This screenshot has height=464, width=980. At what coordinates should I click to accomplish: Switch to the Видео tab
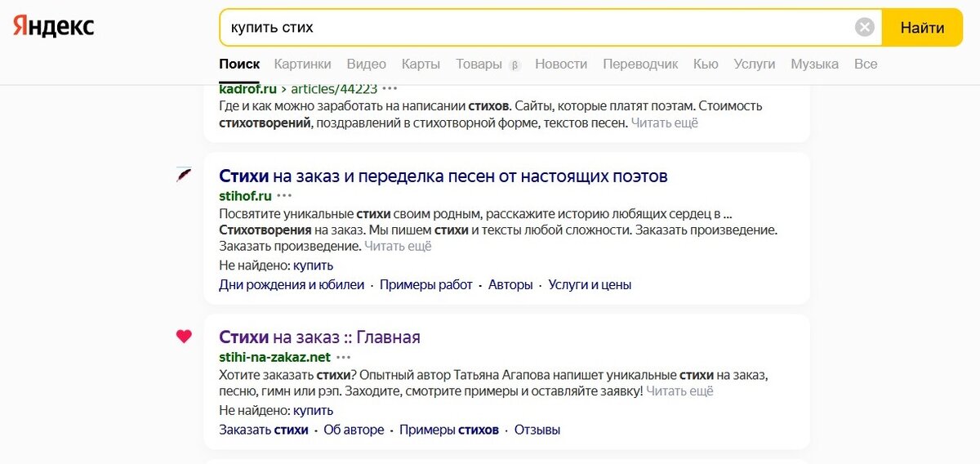click(367, 64)
